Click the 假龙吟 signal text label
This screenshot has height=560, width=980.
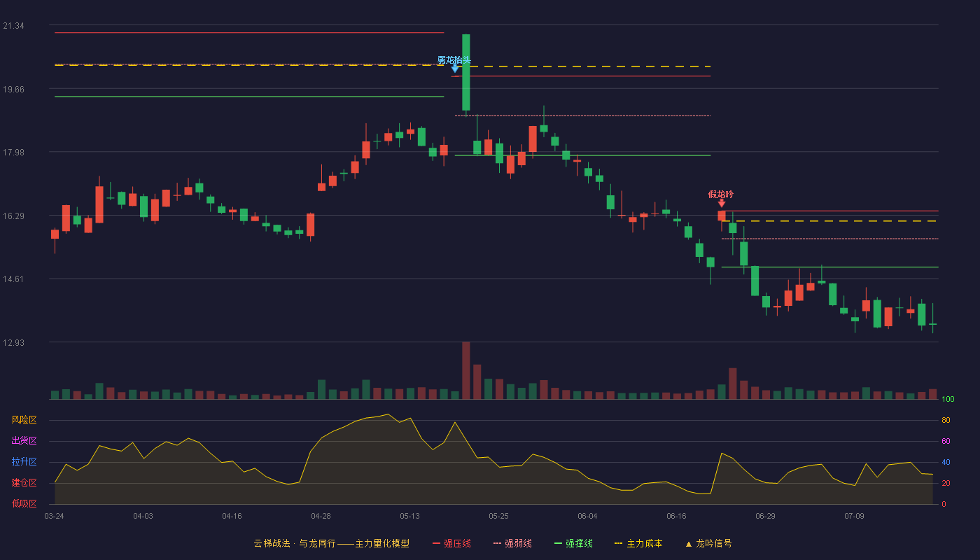tap(721, 194)
